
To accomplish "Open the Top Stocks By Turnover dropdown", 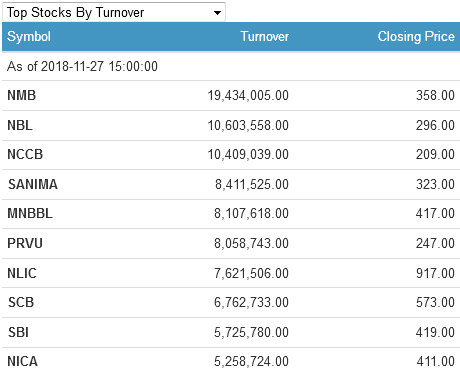I will pos(114,12).
